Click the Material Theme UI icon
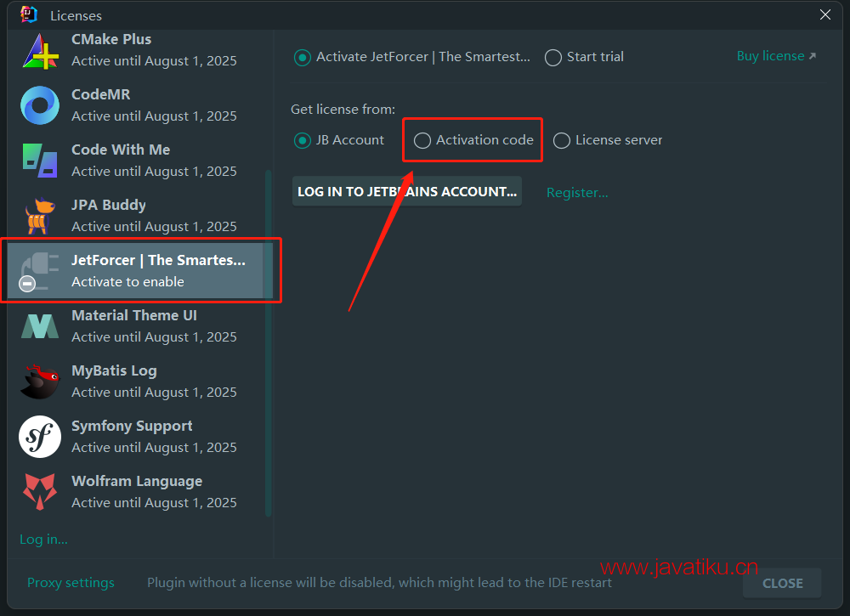This screenshot has height=616, width=850. [x=40, y=326]
